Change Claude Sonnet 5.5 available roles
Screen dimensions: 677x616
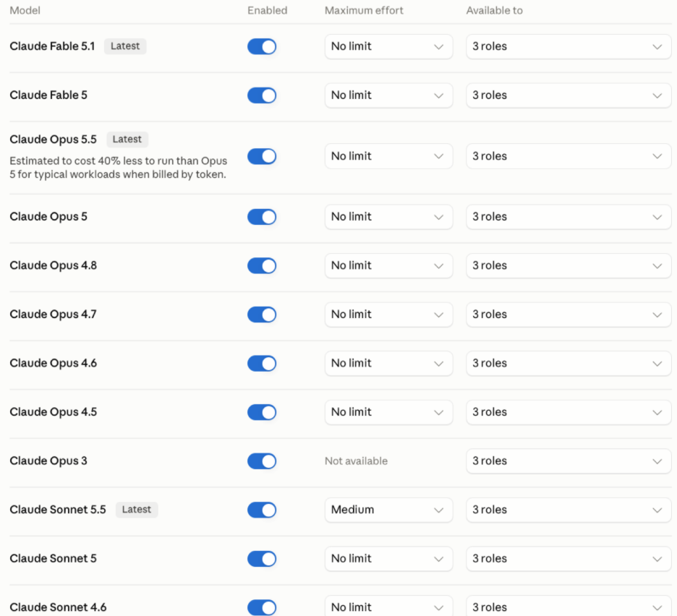569,510
